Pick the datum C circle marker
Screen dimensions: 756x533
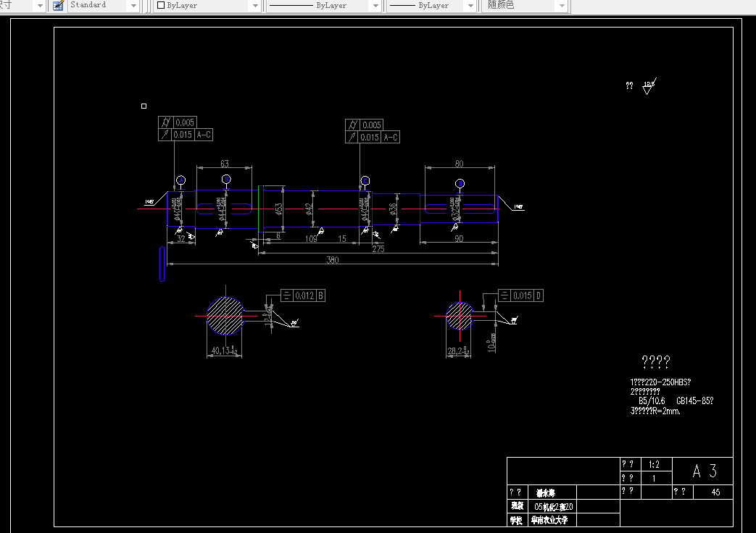point(365,181)
